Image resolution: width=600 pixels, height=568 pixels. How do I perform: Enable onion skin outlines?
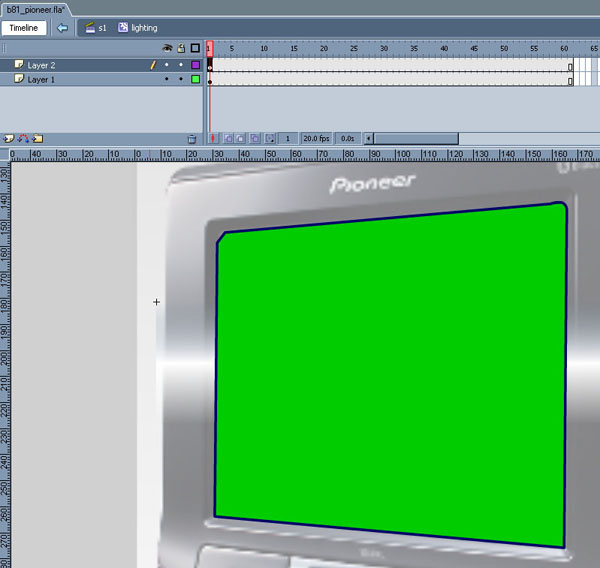tap(240, 139)
